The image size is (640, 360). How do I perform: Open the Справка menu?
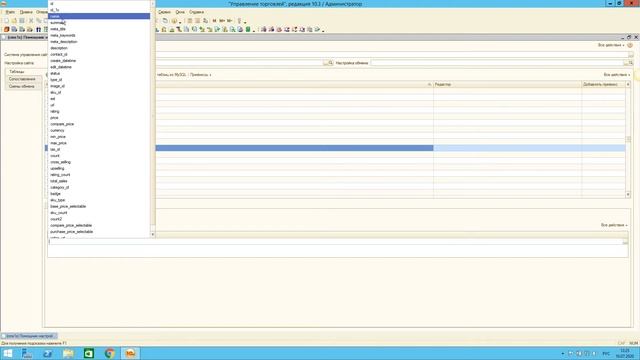tap(196, 12)
